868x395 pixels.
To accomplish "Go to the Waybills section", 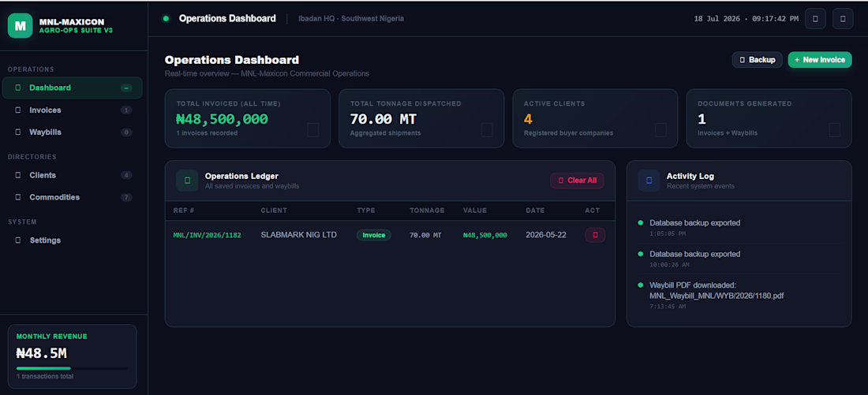I will point(72,132).
